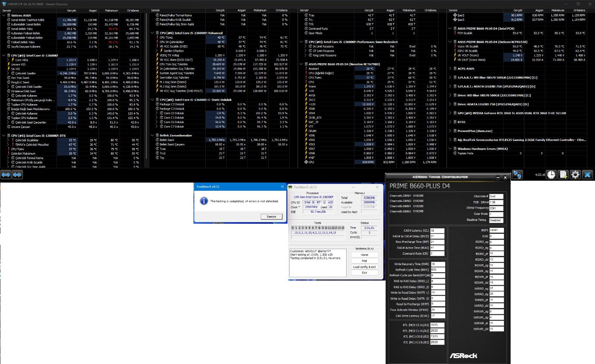Viewport: 595px width, 364px height.
Task: Click the lightning icon beside VDDQ TX Voltaj
Action: [157, 55]
